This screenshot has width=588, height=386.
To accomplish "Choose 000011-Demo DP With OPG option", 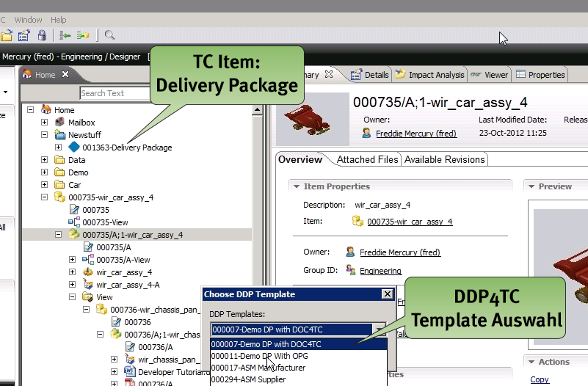I will 299,356.
